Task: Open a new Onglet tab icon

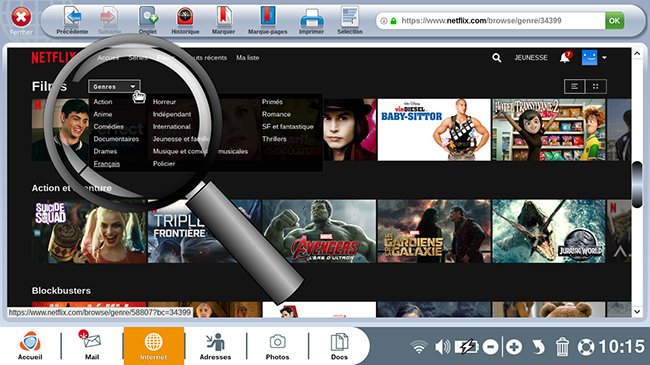Action: (148, 17)
